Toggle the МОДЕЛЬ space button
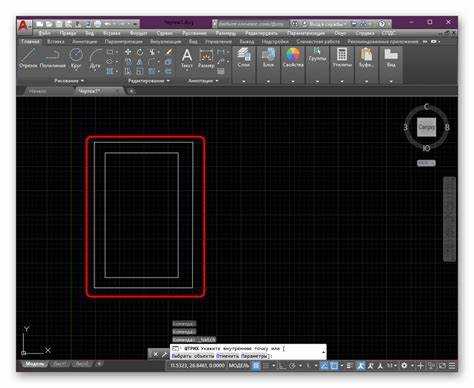Screen dimensions: 474x388 239,366
